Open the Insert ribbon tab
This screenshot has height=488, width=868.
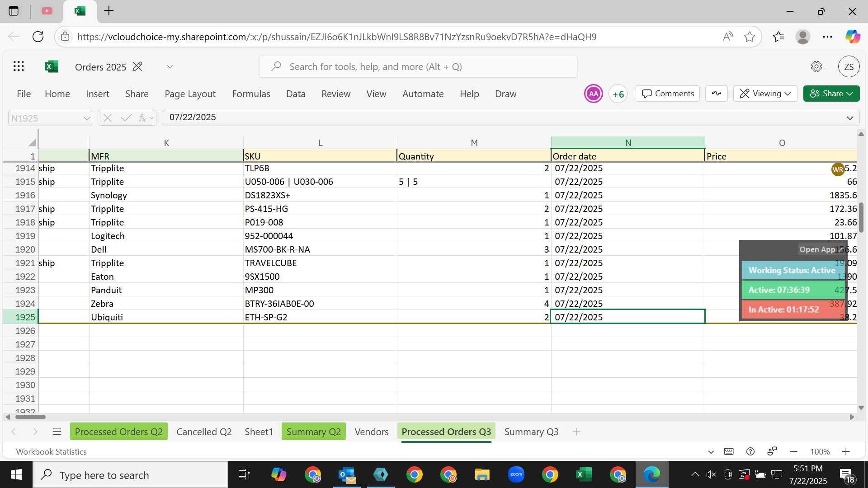98,94
